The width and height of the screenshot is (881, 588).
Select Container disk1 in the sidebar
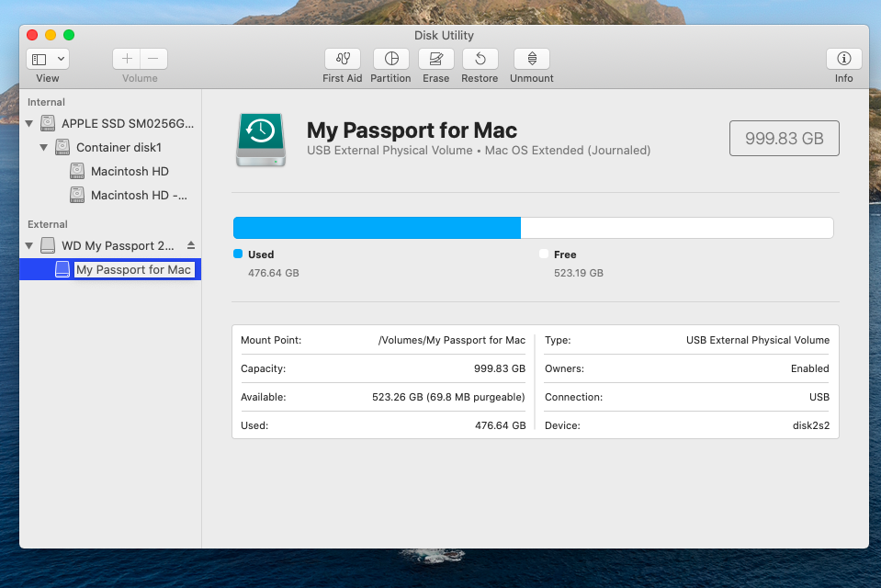tap(119, 147)
